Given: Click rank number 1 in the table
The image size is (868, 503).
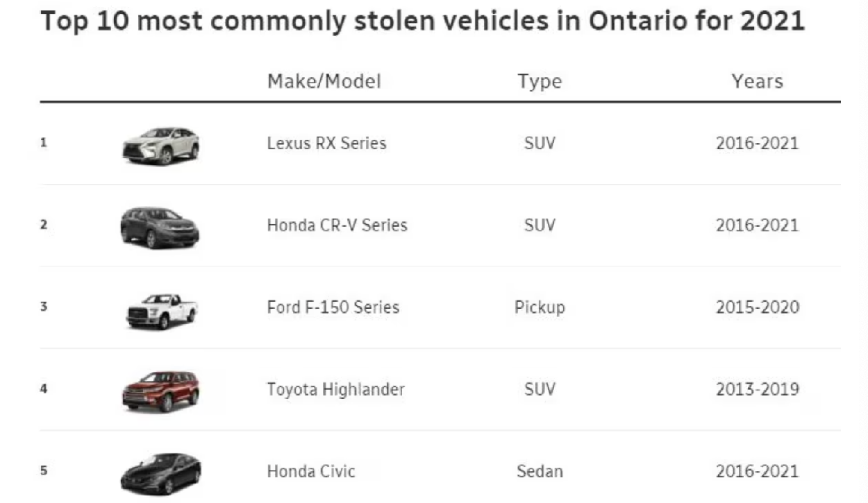Looking at the screenshot, I should [x=44, y=142].
